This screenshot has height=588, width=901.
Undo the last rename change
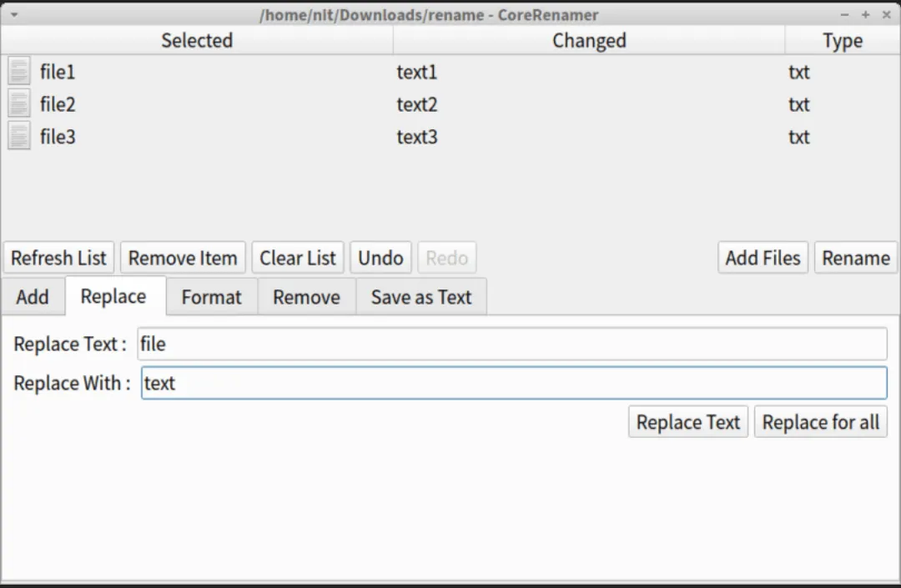point(380,257)
